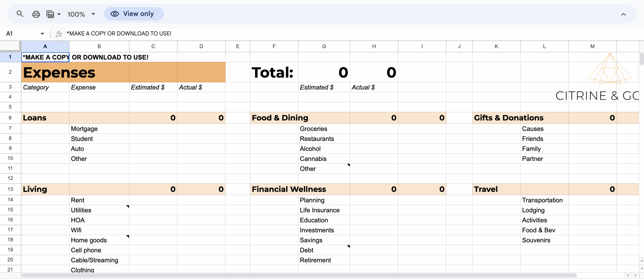644x279 pixels.
Task: Open the Name Box dropdown showing A1
Action: click(42, 33)
